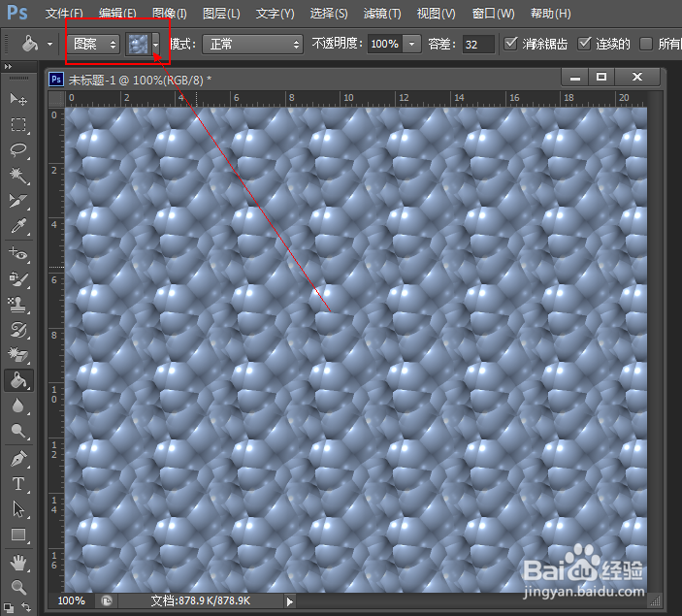Image resolution: width=682 pixels, height=616 pixels.
Task: Toggle the all layers (所有) checkbox
Action: point(646,44)
